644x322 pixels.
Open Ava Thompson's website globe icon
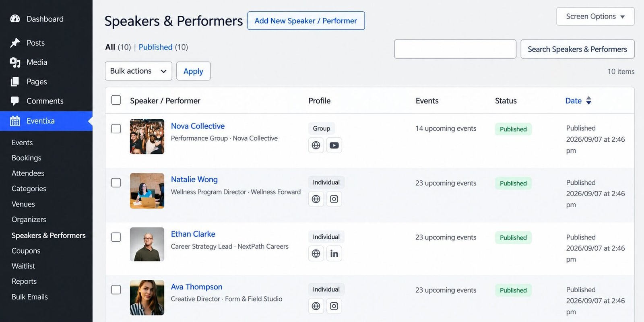click(x=316, y=306)
